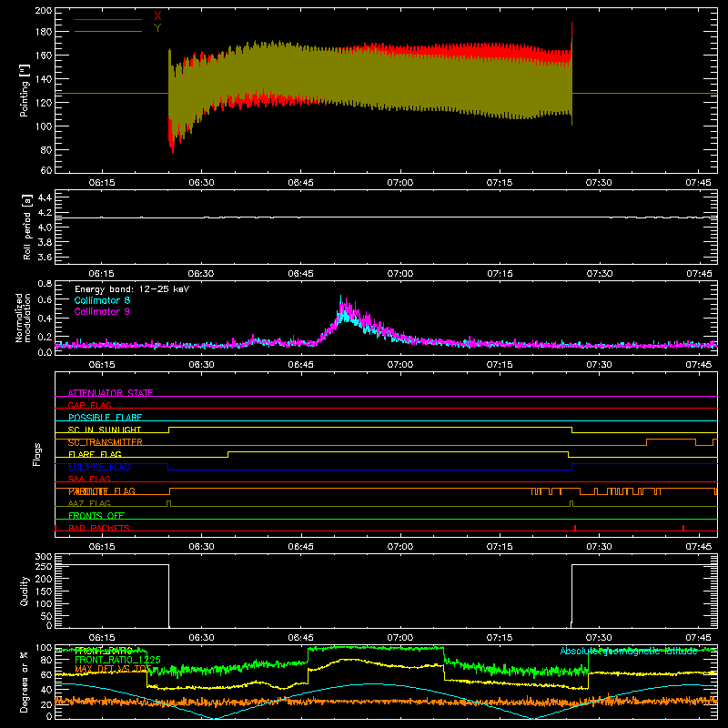
Task: Click the olive AAZ_FLAG label
Action: (x=89, y=503)
